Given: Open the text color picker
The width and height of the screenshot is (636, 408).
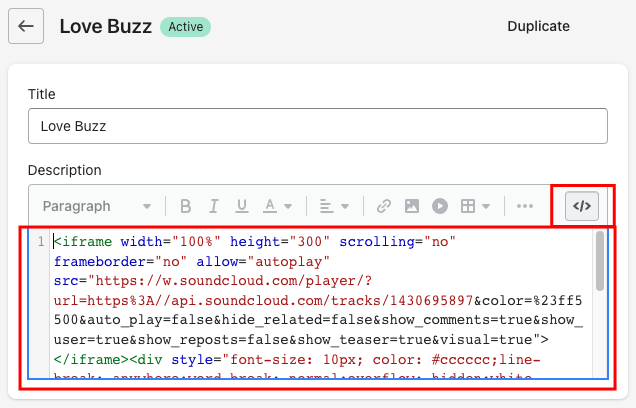Looking at the screenshot, I should [x=270, y=206].
